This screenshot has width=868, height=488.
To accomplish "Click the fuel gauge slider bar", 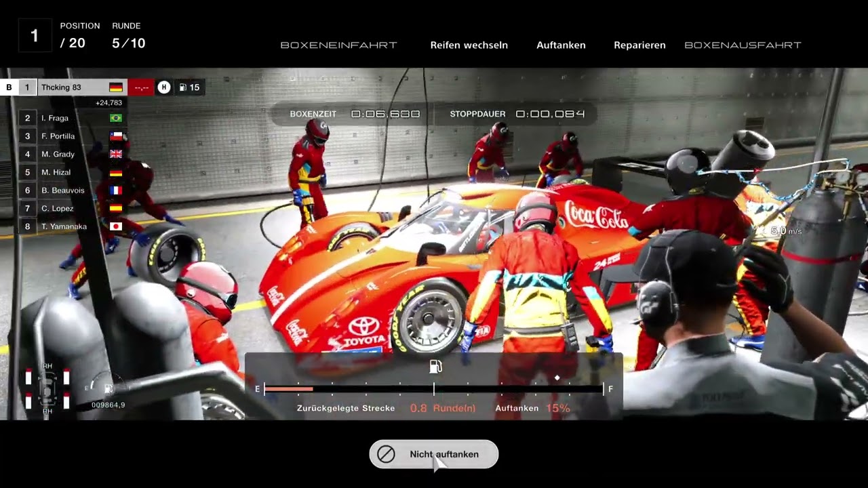I will [x=434, y=389].
